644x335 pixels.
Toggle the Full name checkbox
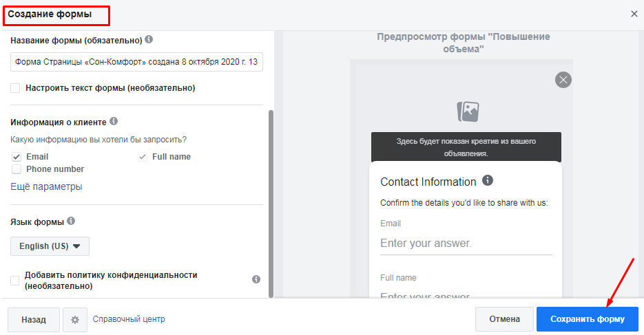(x=143, y=157)
